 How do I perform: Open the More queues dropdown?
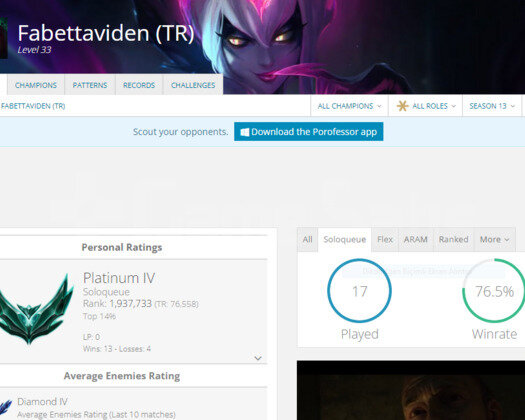(495, 239)
